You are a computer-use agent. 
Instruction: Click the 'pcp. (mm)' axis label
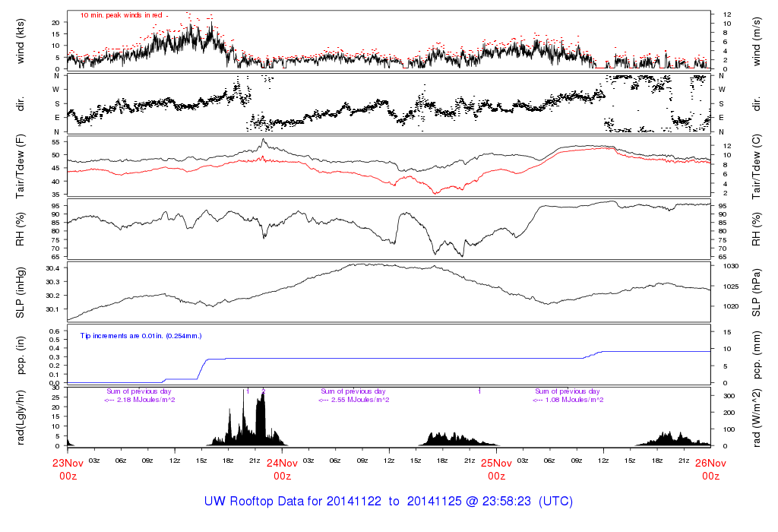(x=757, y=355)
